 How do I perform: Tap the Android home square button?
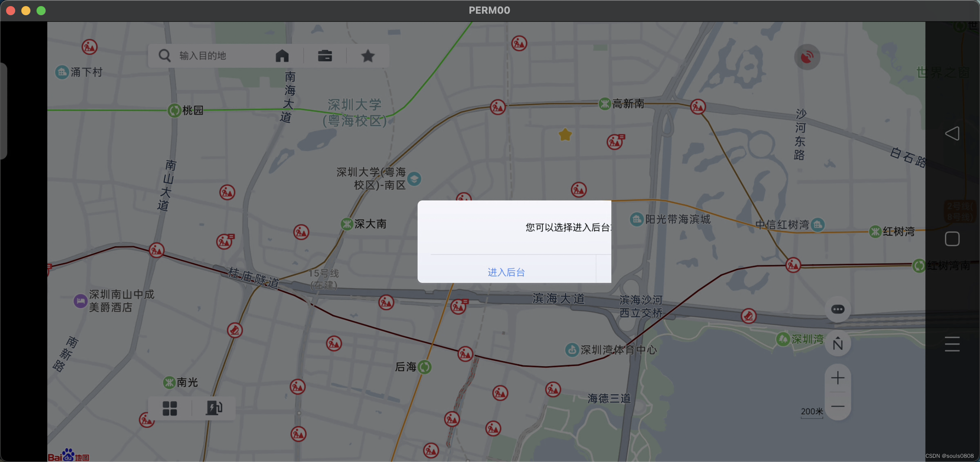click(952, 239)
